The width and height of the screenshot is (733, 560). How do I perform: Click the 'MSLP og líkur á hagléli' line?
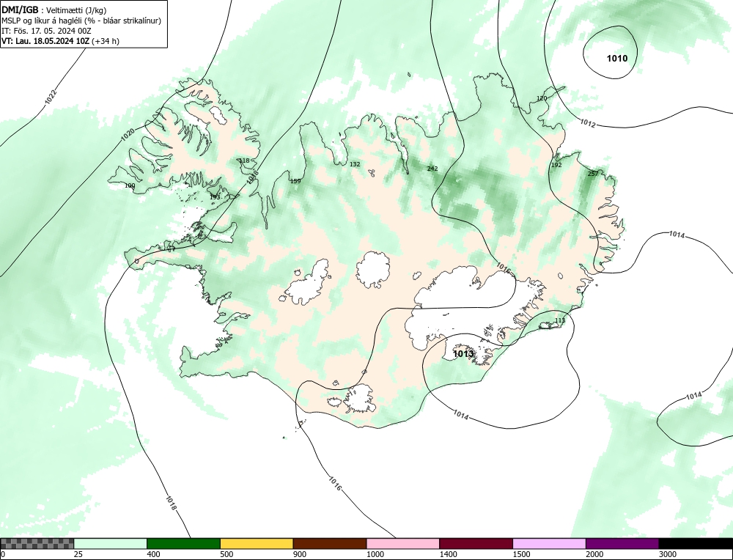81,21
